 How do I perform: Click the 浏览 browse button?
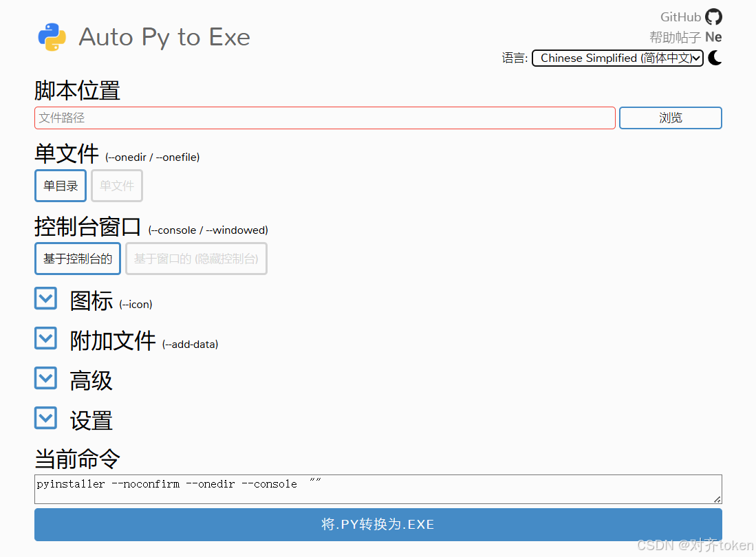click(x=670, y=118)
